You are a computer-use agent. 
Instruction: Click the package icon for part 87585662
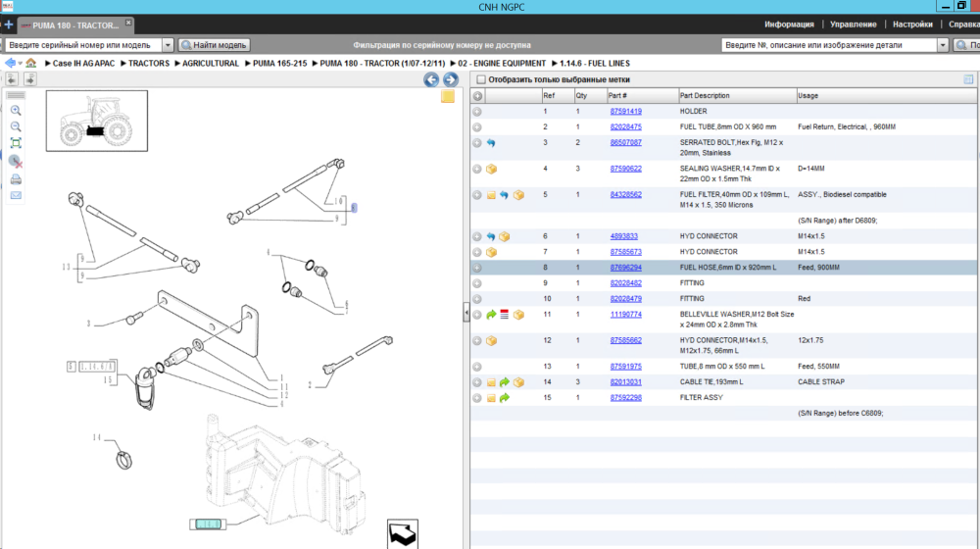(x=491, y=341)
